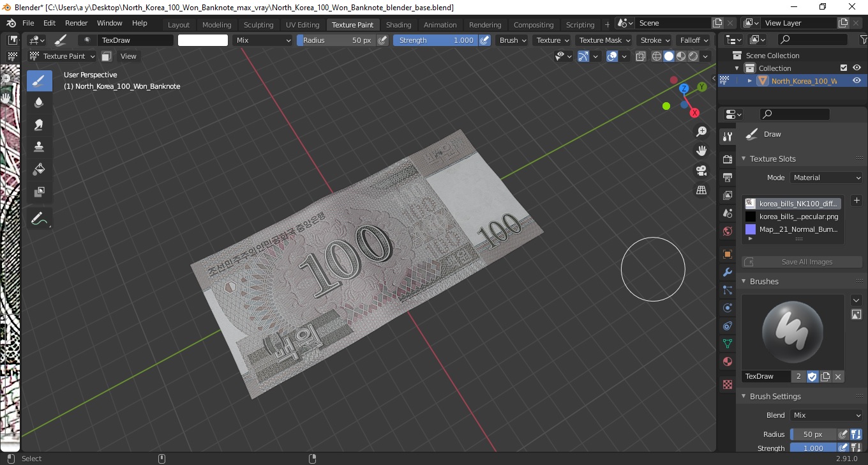Open the Modifiers wrench tab
The image size is (868, 465).
(727, 272)
